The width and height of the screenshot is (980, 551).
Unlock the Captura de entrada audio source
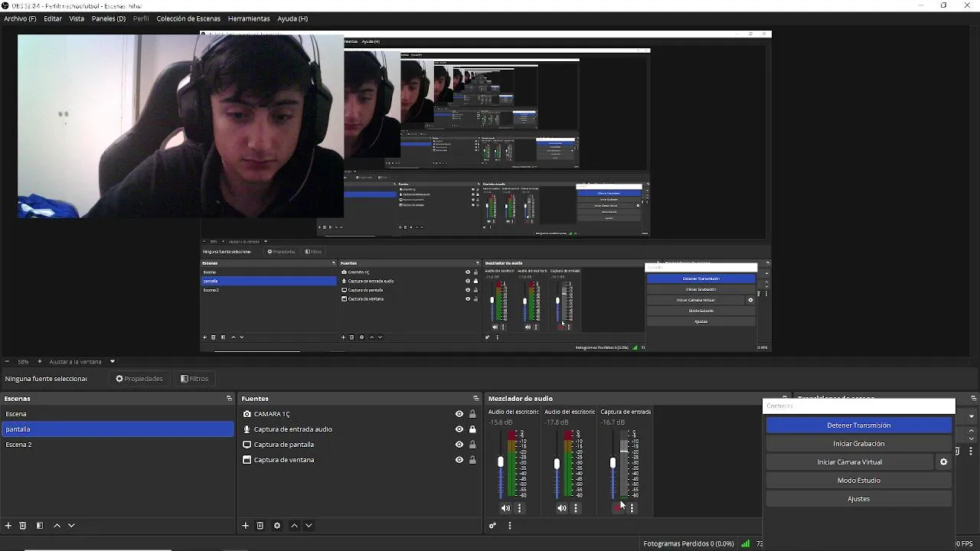tap(472, 429)
